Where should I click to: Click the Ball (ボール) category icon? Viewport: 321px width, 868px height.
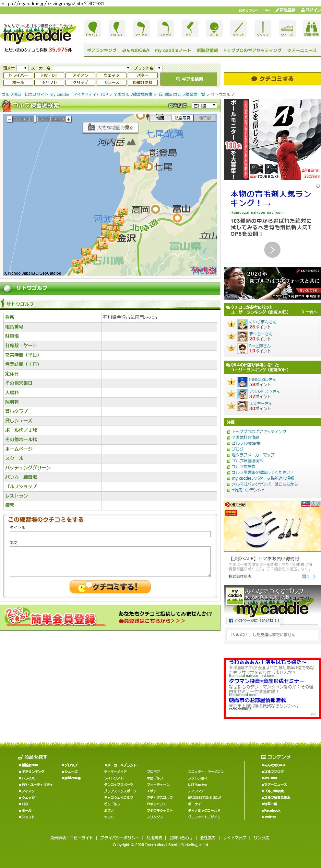pyautogui.click(x=214, y=29)
